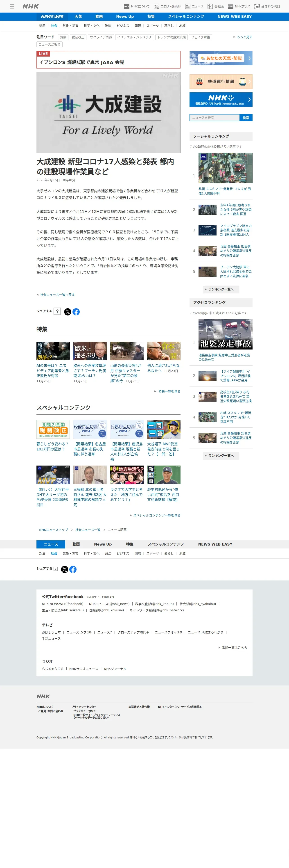The width and height of the screenshot is (289, 868).
Task: Open 札幌 ススキノ 爆発音 social ranking thumbnail
Action: [x=225, y=168]
